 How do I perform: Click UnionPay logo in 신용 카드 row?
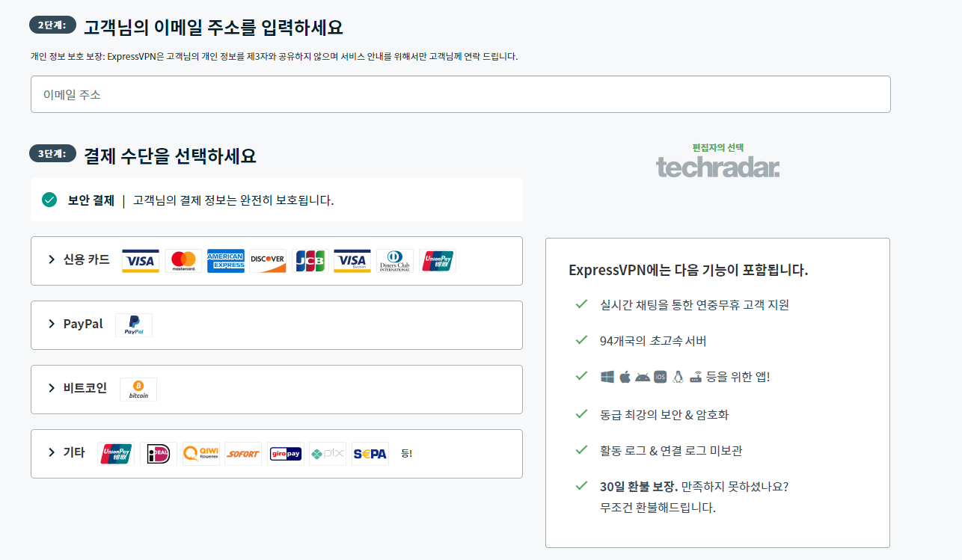[438, 261]
